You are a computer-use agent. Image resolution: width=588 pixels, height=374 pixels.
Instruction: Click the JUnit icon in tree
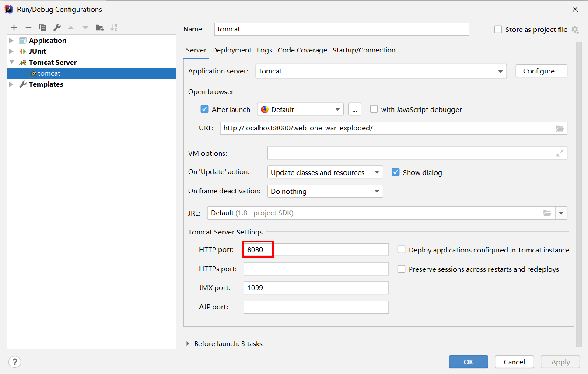[x=23, y=51]
